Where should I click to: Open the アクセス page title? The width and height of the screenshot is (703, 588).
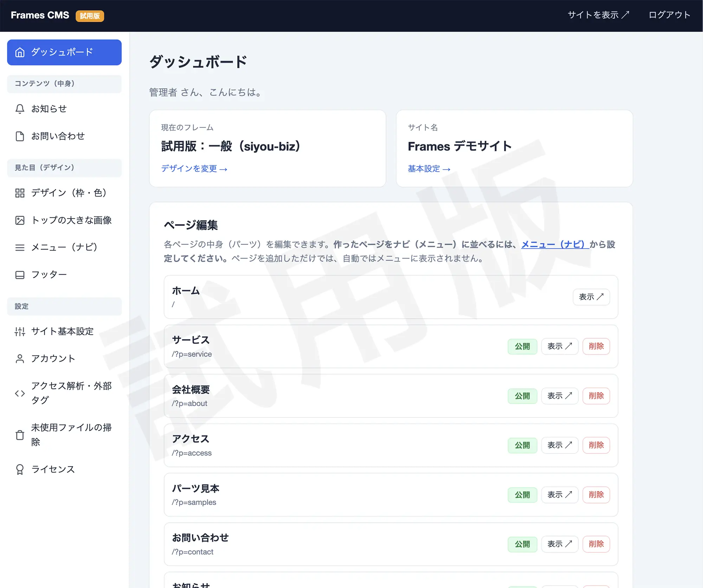[191, 439]
